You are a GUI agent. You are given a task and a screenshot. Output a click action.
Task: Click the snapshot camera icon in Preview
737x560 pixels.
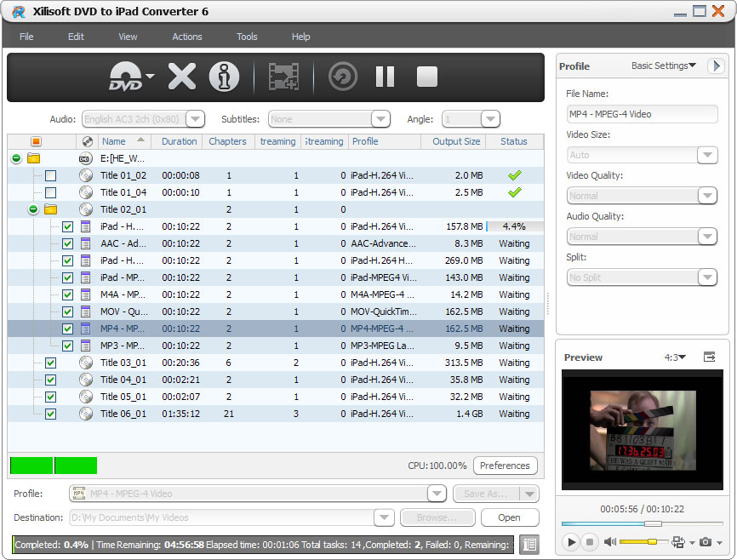click(705, 542)
